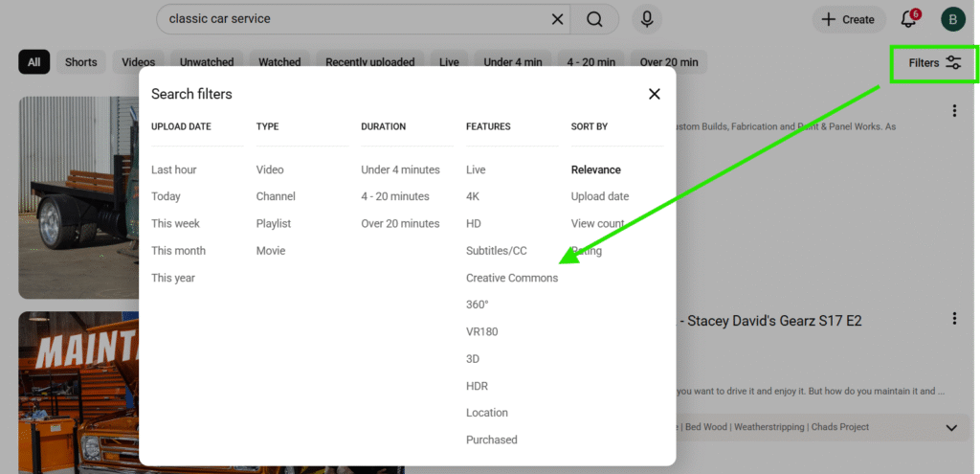
Task: Filter by Creative Commons feature
Action: click(511, 278)
